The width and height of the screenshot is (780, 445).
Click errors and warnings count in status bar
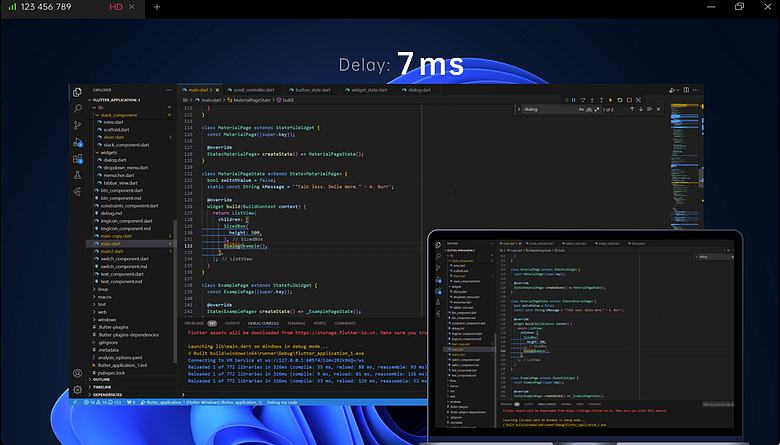click(x=102, y=402)
